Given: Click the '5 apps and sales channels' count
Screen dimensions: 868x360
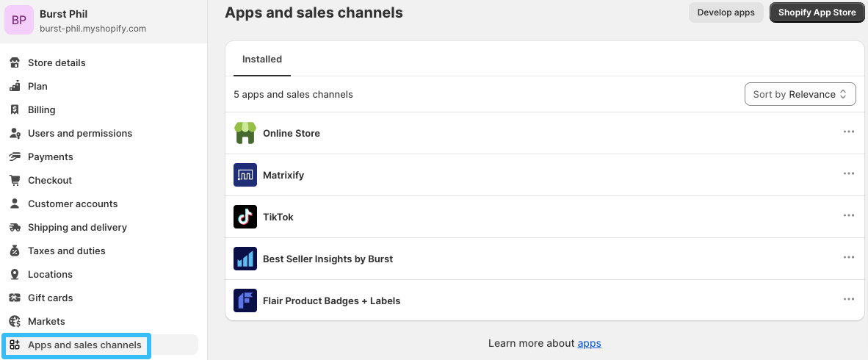Looking at the screenshot, I should [293, 95].
